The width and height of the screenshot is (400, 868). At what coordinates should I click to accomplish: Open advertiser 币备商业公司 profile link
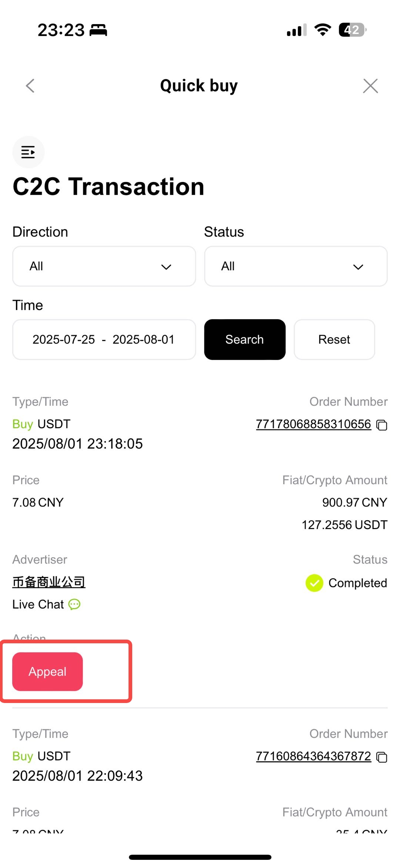pyautogui.click(x=49, y=582)
